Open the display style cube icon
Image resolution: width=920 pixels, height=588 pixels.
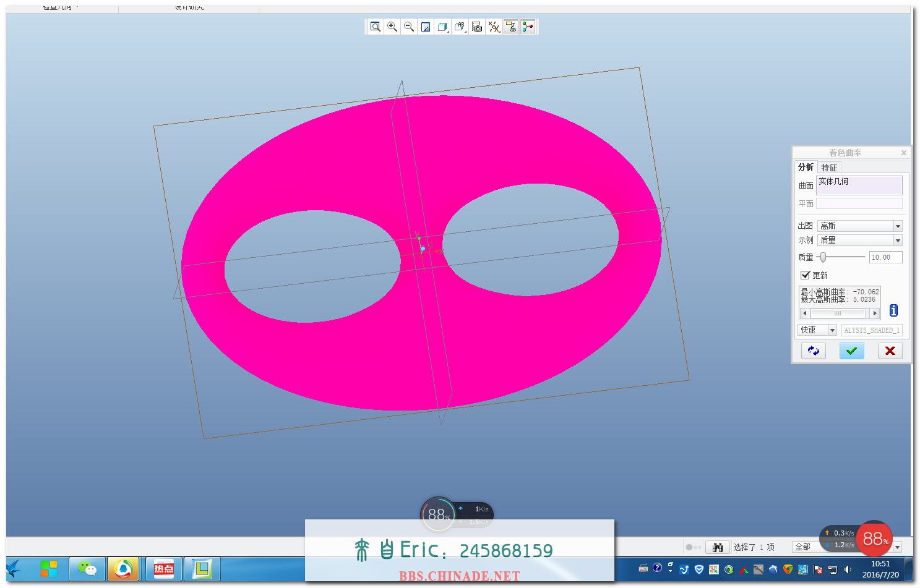pyautogui.click(x=442, y=27)
